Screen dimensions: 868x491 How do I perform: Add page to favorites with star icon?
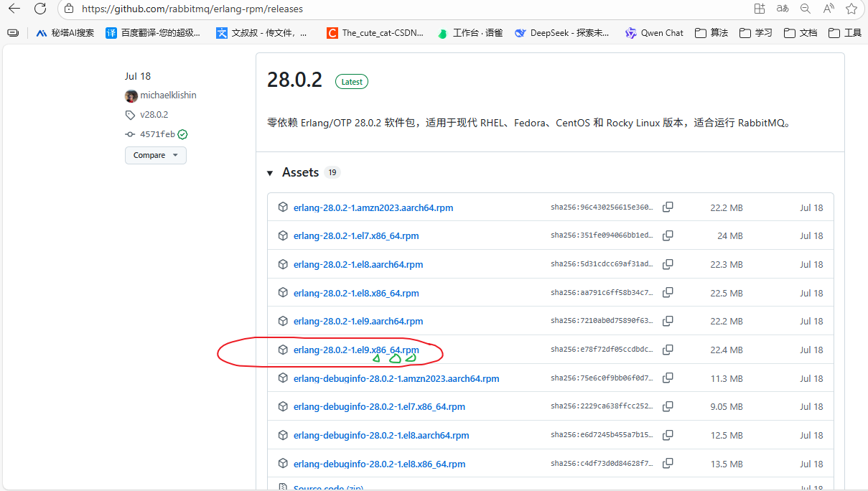click(x=851, y=9)
